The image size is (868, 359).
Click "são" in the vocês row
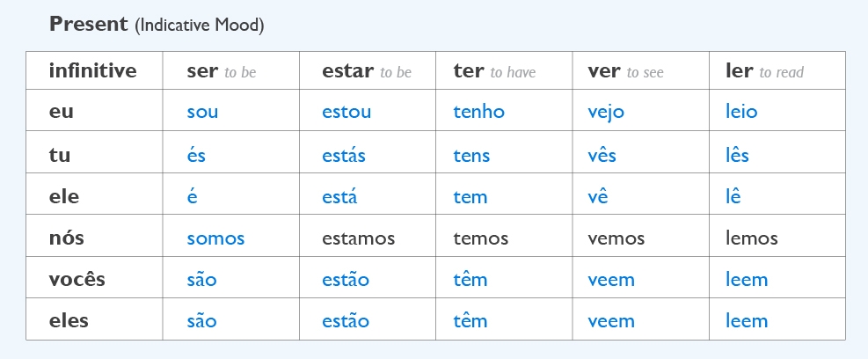[201, 281]
